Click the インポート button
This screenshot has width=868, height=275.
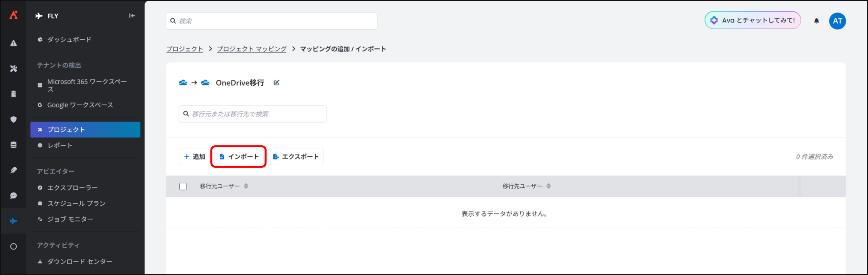tap(239, 157)
